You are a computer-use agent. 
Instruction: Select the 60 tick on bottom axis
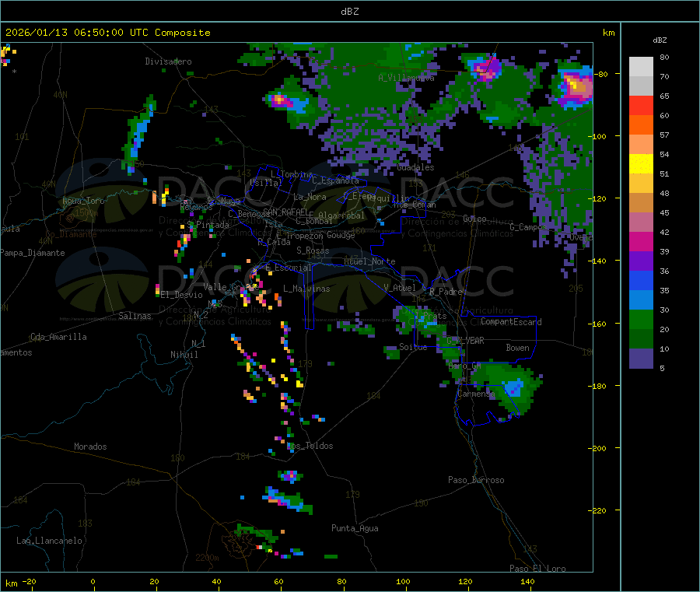click(278, 582)
